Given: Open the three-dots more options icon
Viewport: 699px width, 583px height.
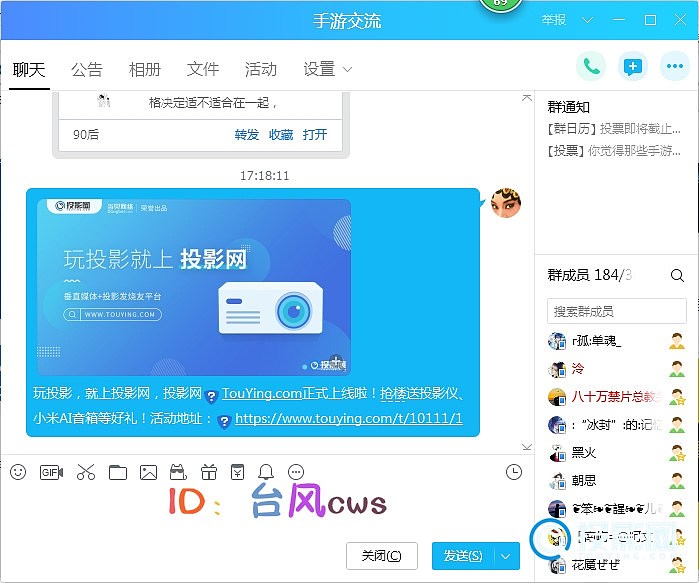Looking at the screenshot, I should pos(674,67).
